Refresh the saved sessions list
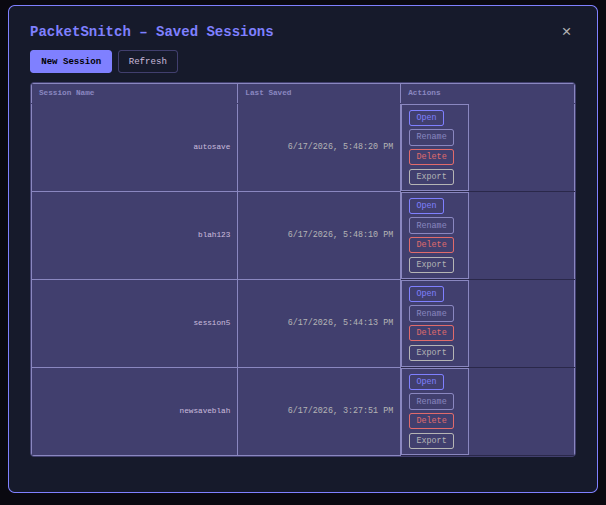The height and width of the screenshot is (505, 606). tap(148, 61)
